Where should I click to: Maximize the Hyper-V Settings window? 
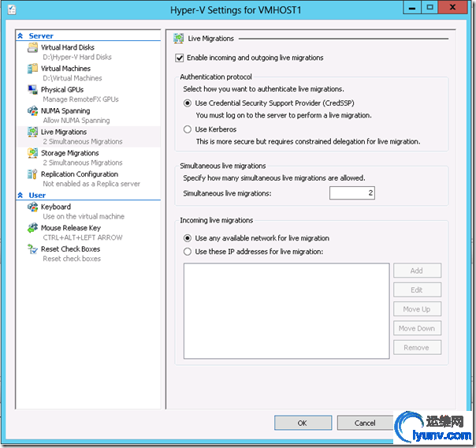pos(430,8)
